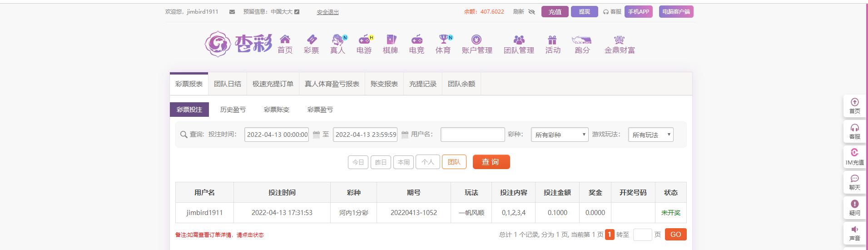Screen dimensions: 868x250
Task: Select 彩票盈亏 sub-tab
Action: pyautogui.click(x=320, y=110)
